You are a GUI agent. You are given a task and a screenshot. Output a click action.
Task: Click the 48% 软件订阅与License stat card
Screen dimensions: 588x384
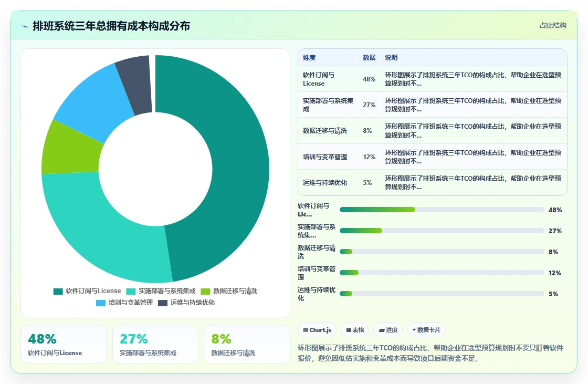pos(64,344)
